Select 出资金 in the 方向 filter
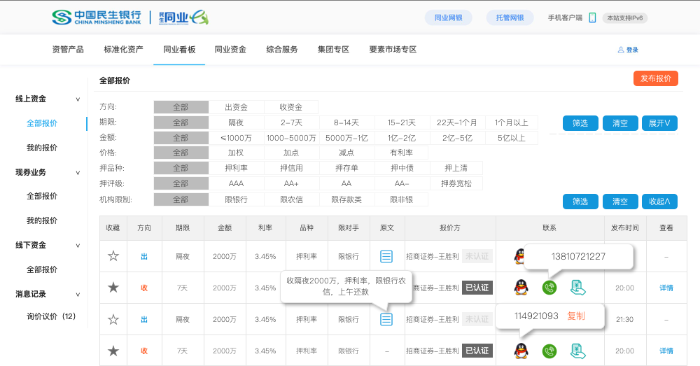 click(236, 107)
